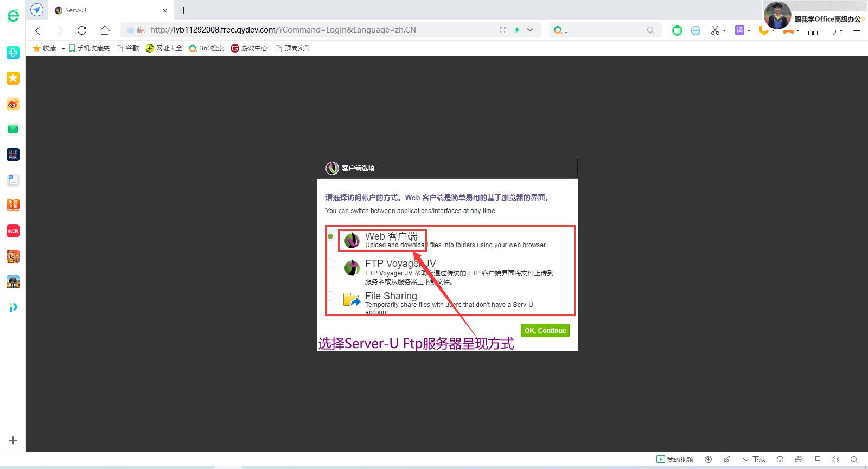The image size is (868, 469).
Task: Open the yellow star favorites sidebar icon
Action: click(x=13, y=78)
